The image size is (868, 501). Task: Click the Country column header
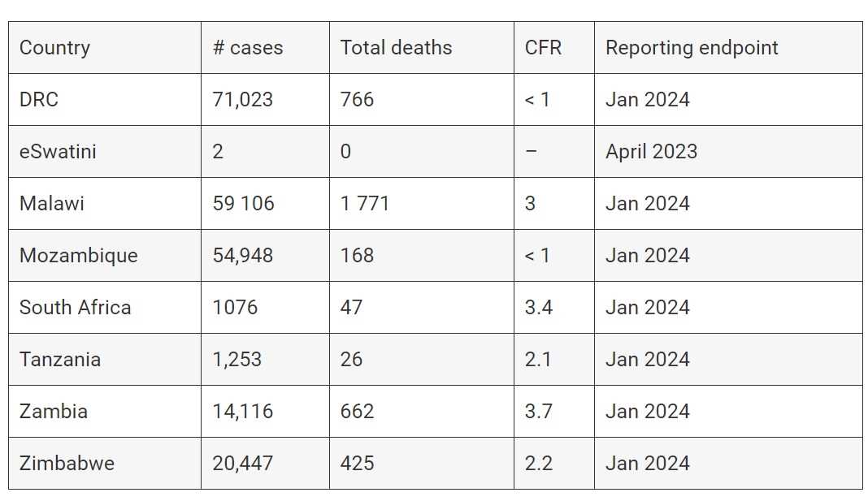tap(54, 48)
